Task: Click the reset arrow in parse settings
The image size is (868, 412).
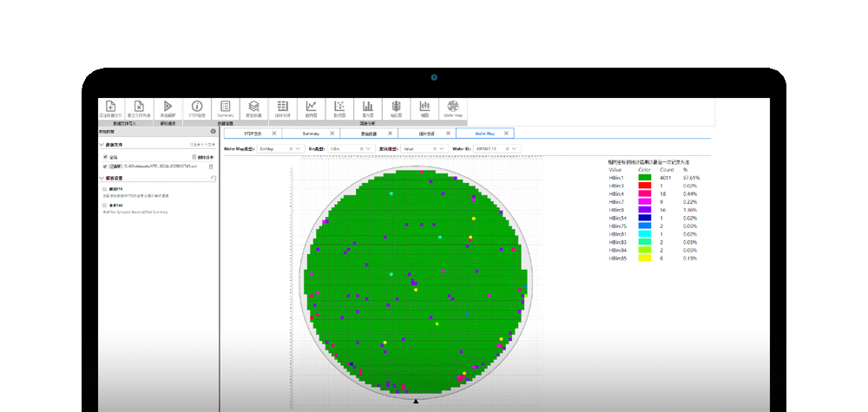Action: coord(214,178)
